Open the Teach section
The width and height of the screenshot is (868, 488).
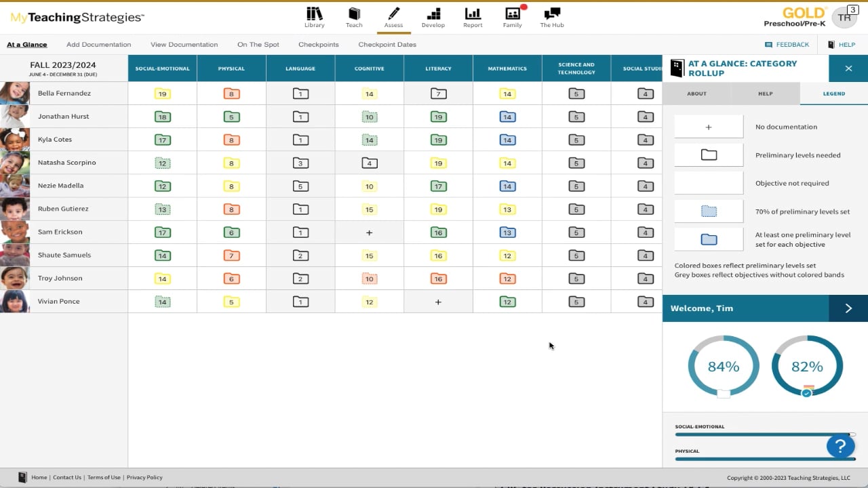tap(354, 18)
